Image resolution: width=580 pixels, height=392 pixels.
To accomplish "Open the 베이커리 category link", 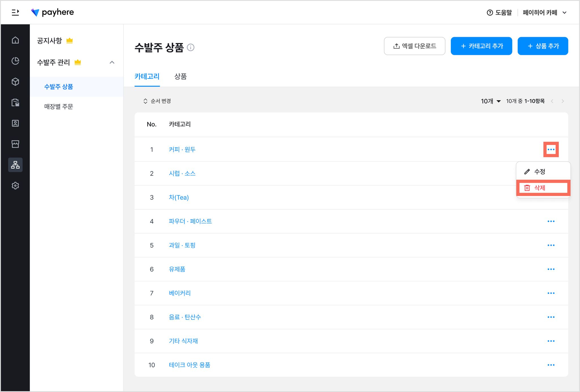I will pyautogui.click(x=180, y=293).
